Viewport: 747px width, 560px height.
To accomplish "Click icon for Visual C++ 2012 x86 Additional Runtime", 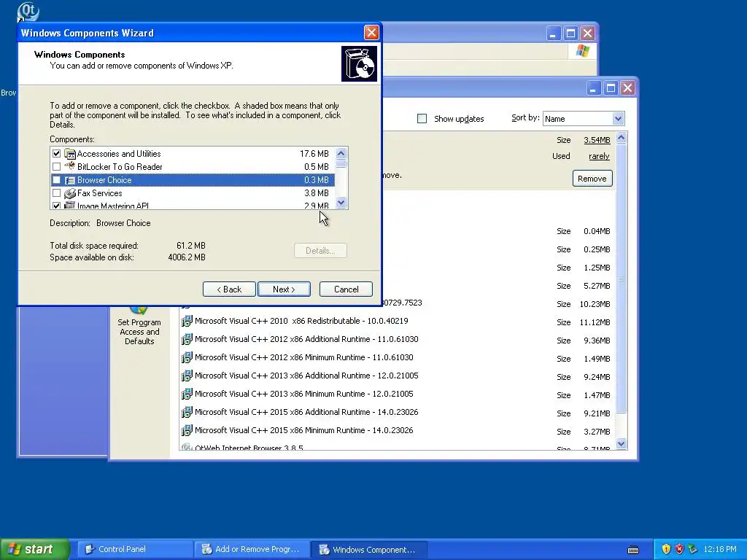I will coord(187,339).
